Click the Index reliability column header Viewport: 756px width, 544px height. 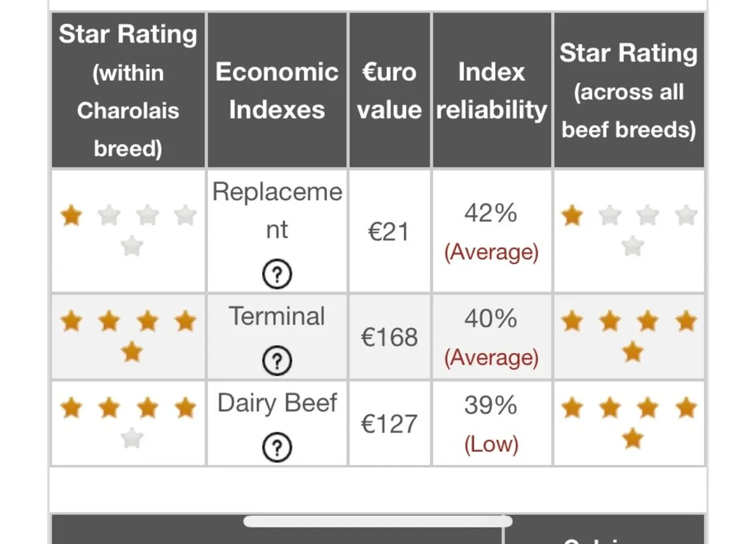click(x=491, y=90)
